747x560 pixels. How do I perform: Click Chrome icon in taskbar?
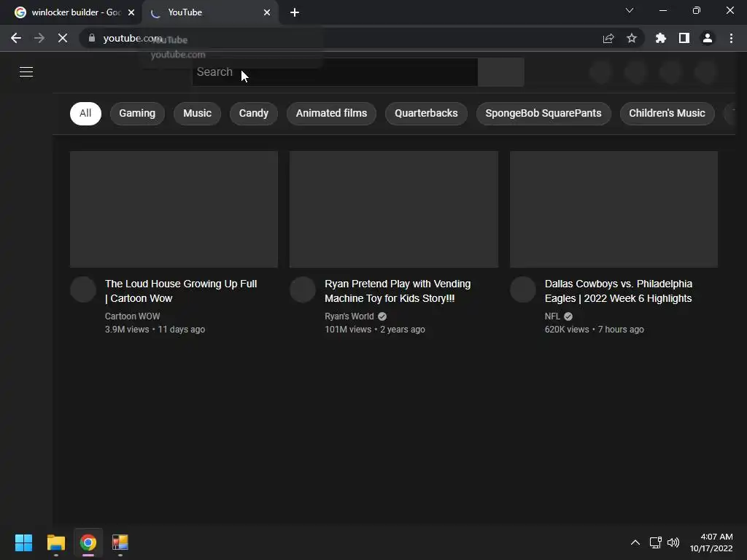click(x=88, y=542)
